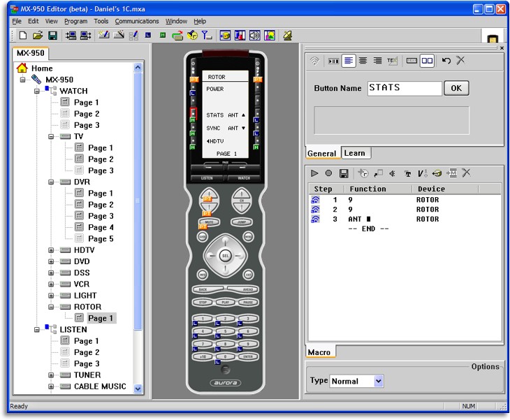The height and width of the screenshot is (420, 510).
Task: Start macro recording with the record icon
Action: [x=328, y=173]
